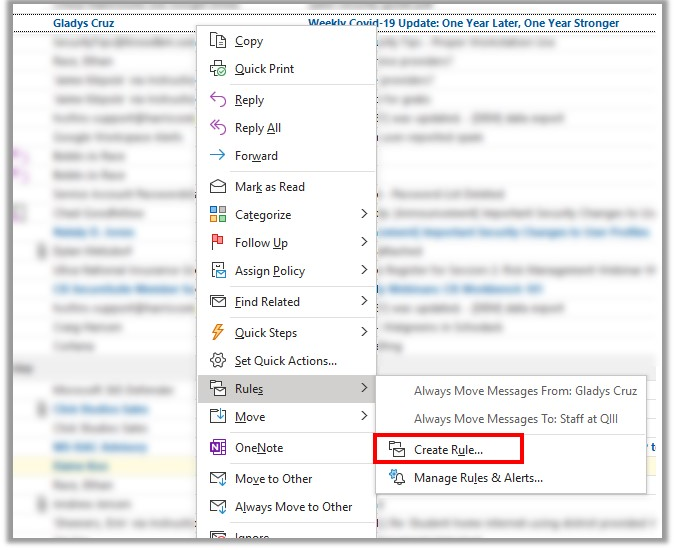Click the Mark as Read envelope icon
Image resolution: width=679 pixels, height=550 pixels.
click(218, 186)
